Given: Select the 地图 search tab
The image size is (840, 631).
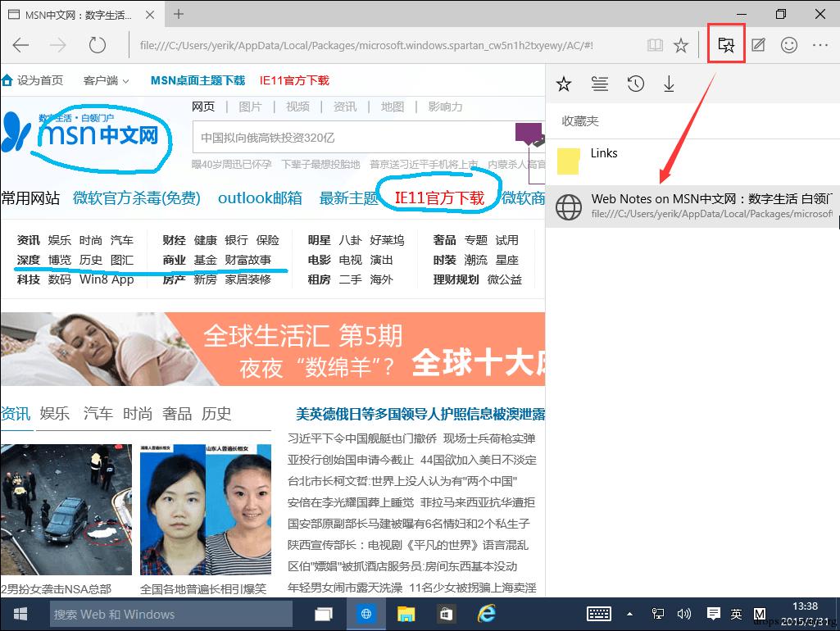Looking at the screenshot, I should pos(393,107).
